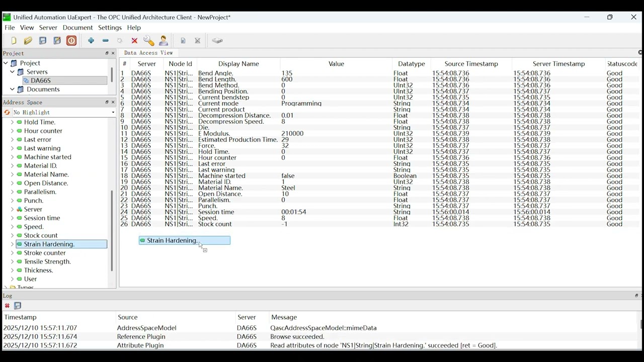Click the red power icon in toolbar
Screen dimensions: 644x362
click(72, 41)
